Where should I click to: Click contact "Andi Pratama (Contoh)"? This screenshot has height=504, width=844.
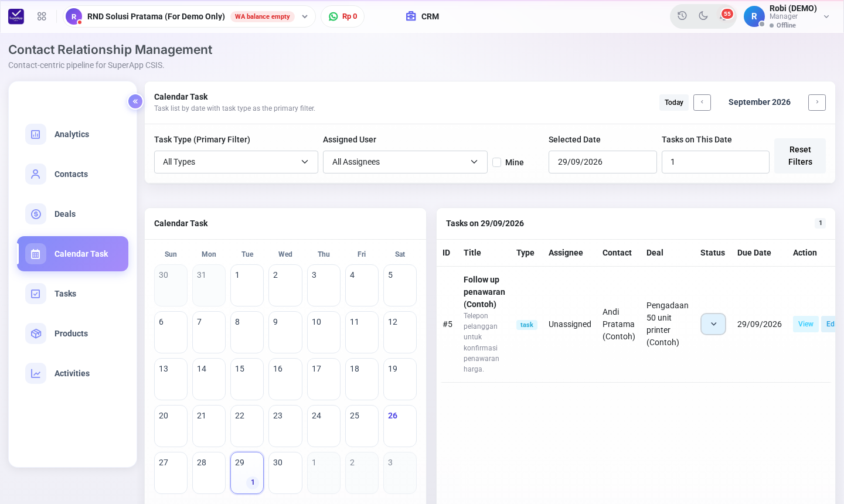coord(619,324)
